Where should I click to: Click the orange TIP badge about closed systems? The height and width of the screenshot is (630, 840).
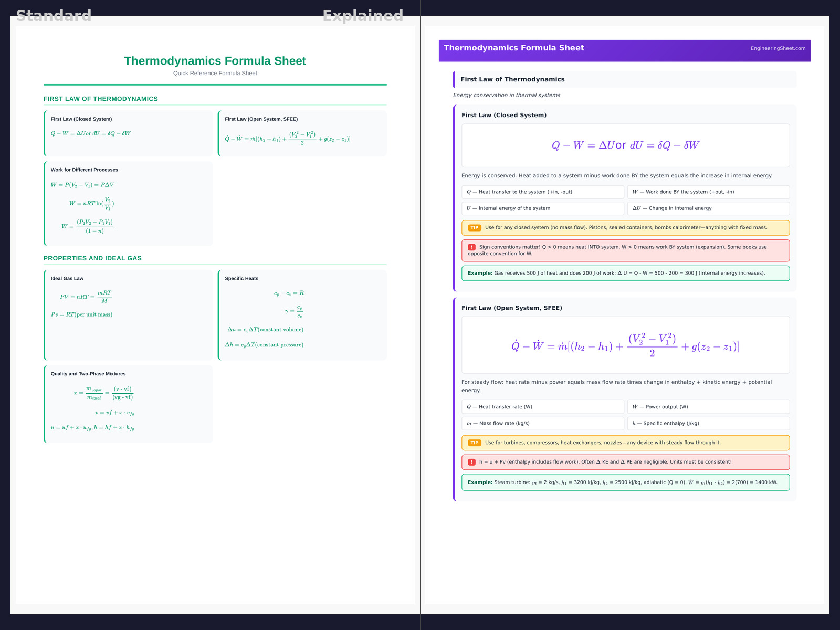pos(474,228)
